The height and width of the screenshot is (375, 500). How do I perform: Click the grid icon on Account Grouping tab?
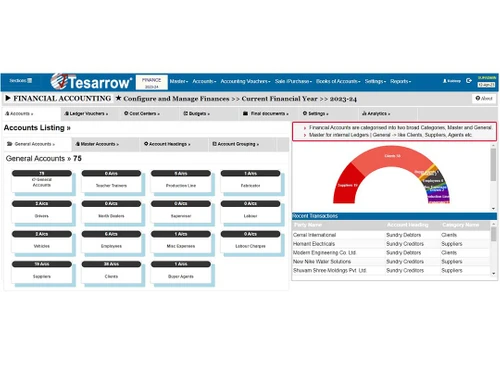tap(214, 144)
